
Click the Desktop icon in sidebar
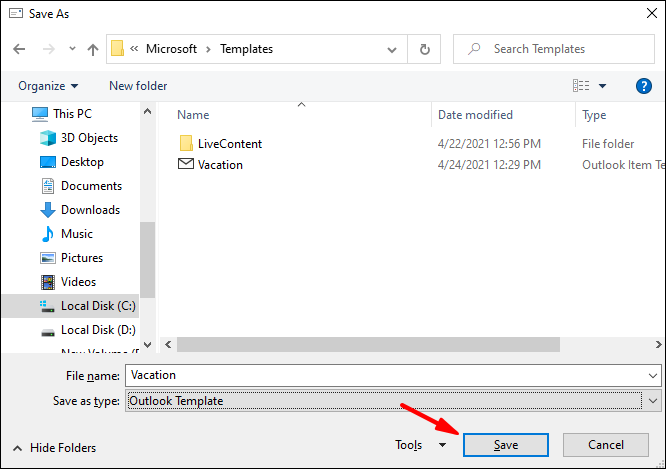[x=48, y=162]
